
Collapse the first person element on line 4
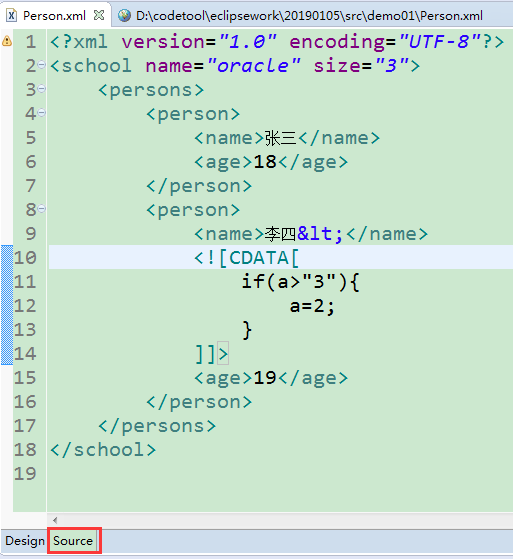pyautogui.click(x=42, y=113)
